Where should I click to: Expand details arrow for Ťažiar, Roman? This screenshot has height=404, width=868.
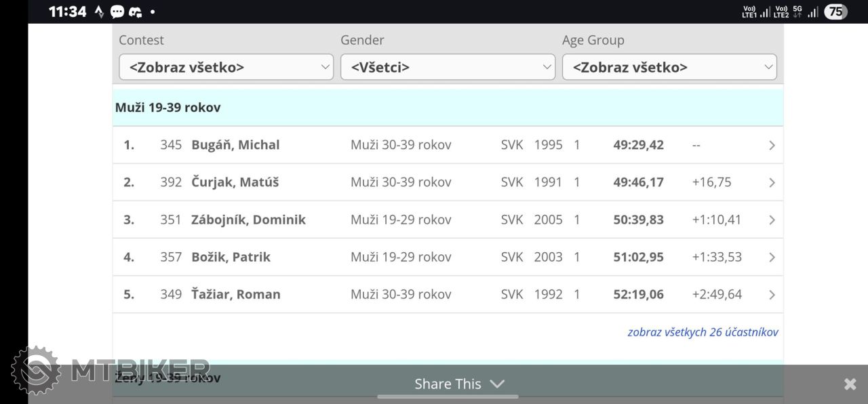[772, 294]
